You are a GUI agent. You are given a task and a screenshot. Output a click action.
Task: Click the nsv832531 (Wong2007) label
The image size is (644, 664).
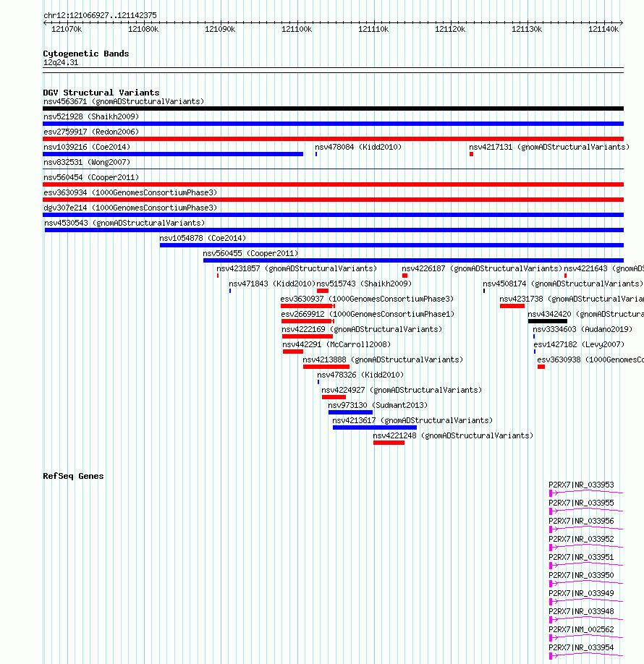[x=87, y=163]
